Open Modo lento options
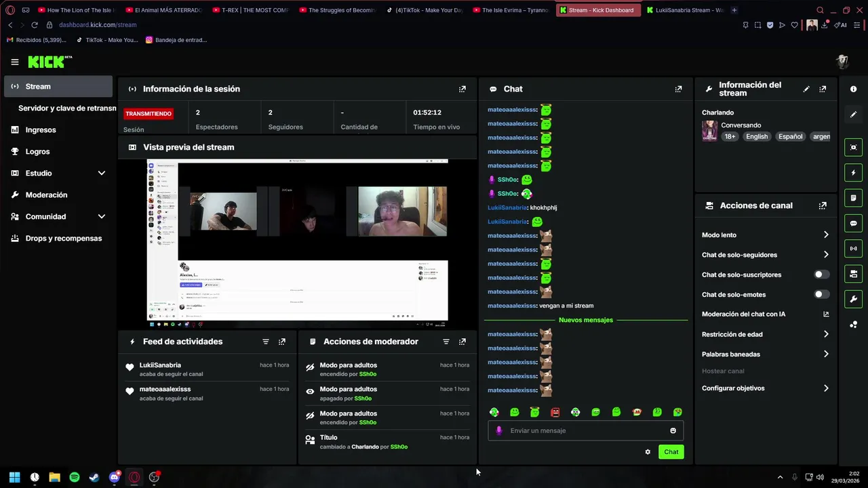This screenshot has width=868, height=488. (x=765, y=235)
